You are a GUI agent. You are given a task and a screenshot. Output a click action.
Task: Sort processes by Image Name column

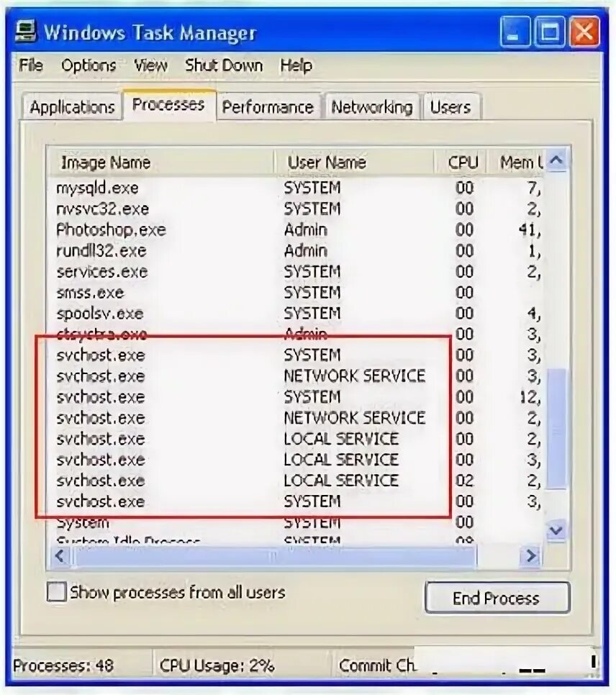(105, 162)
